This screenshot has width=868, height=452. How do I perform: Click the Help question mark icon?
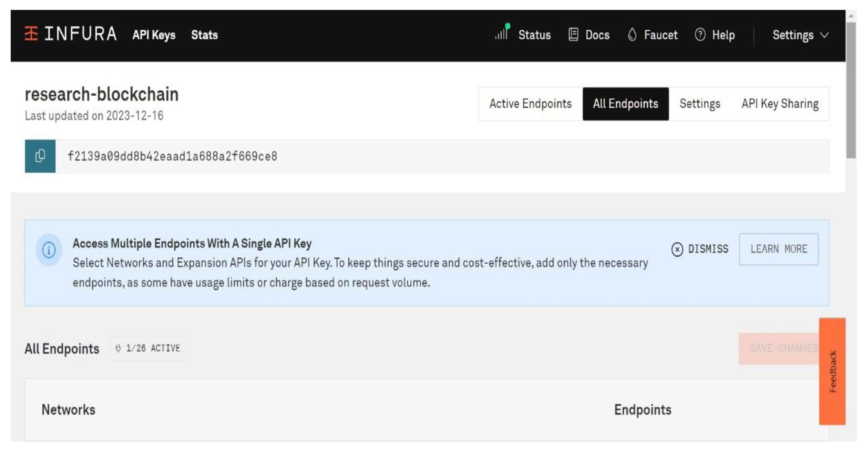(x=700, y=34)
